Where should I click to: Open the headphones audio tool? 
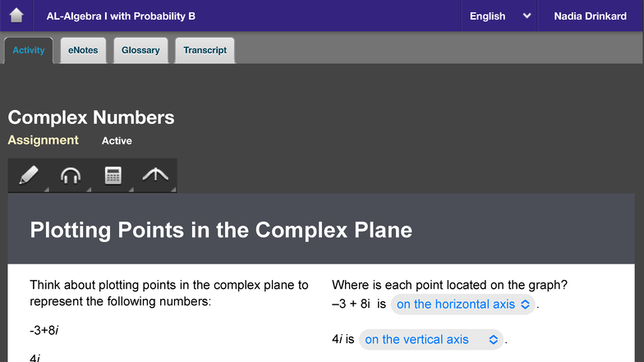point(71,175)
